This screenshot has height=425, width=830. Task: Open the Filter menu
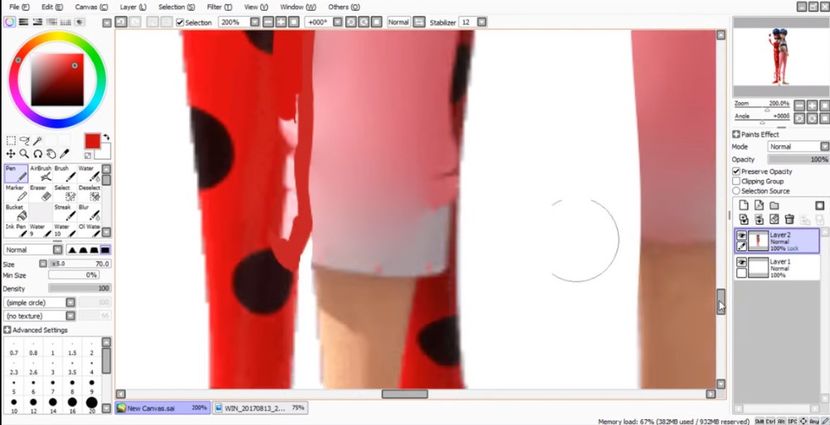pyautogui.click(x=219, y=7)
